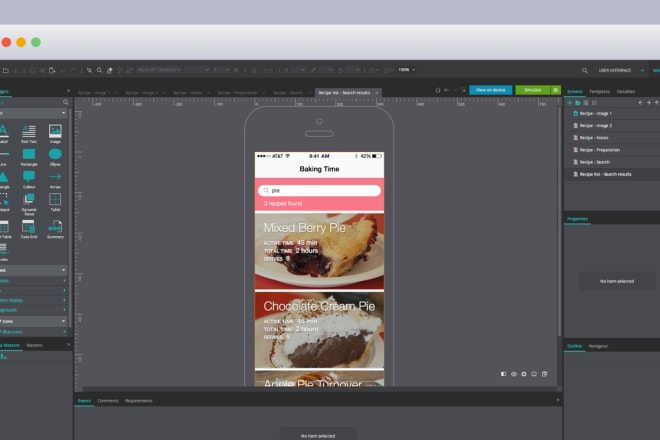Click the 'Baking Time' title in mockup
This screenshot has height=440, width=660.
(319, 169)
